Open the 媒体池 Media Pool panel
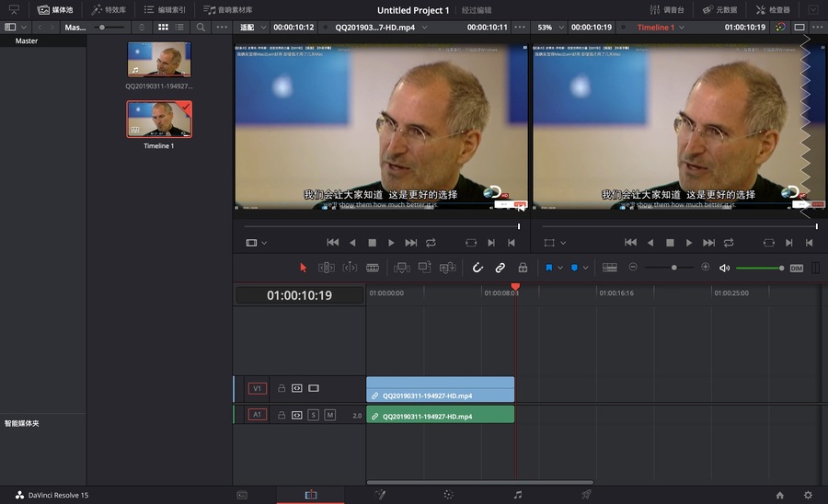This screenshot has width=828, height=504. pos(55,9)
